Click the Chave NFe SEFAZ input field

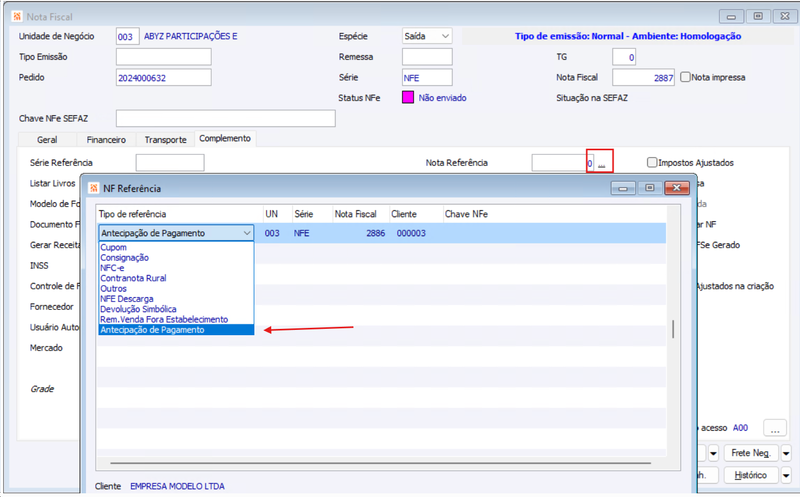point(226,118)
